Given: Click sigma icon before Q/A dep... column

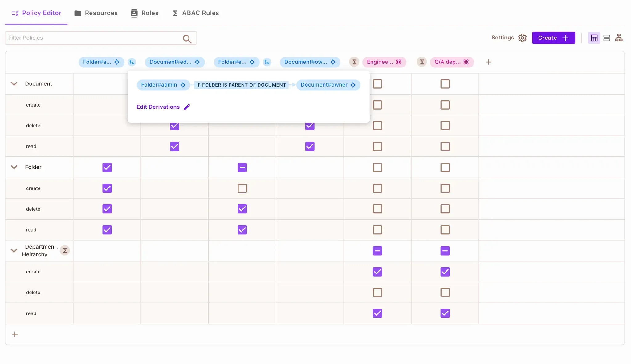Looking at the screenshot, I should pos(422,62).
